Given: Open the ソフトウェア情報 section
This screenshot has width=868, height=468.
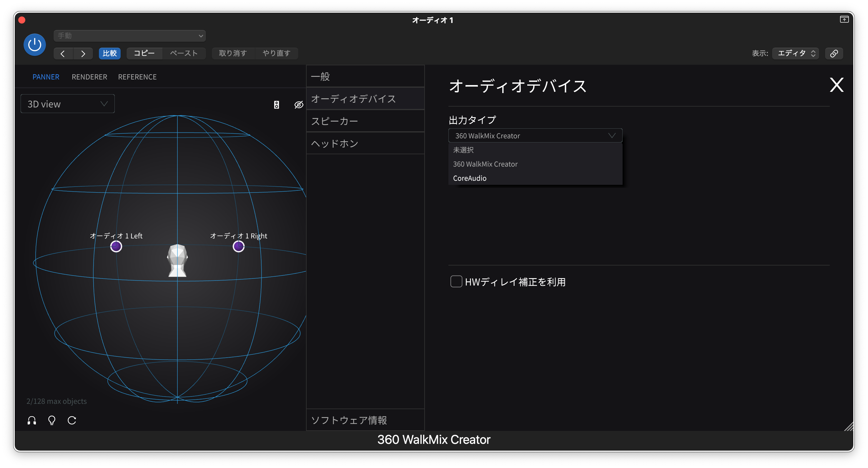Looking at the screenshot, I should click(x=365, y=420).
